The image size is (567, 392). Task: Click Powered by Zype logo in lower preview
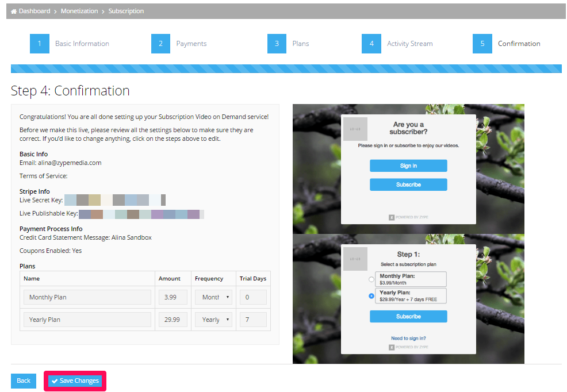pyautogui.click(x=408, y=347)
